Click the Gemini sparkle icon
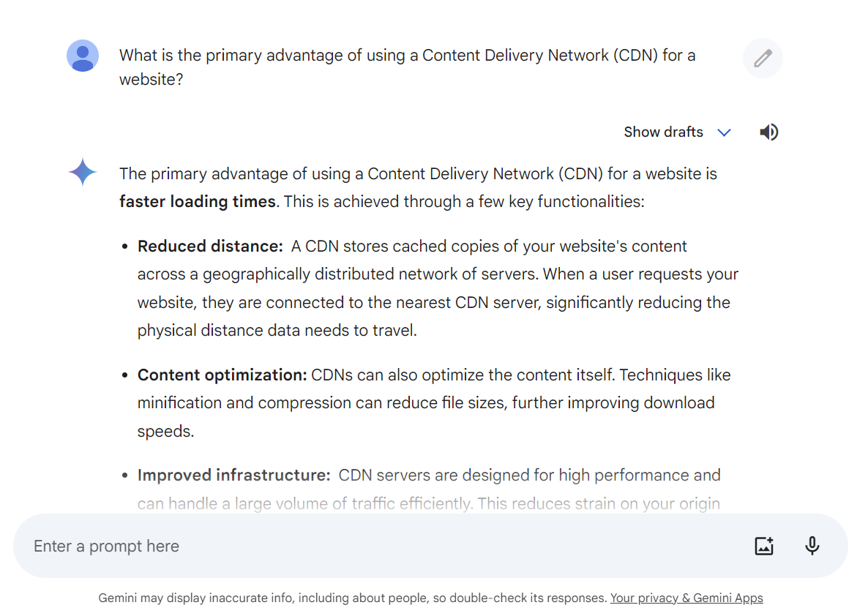 click(x=83, y=173)
